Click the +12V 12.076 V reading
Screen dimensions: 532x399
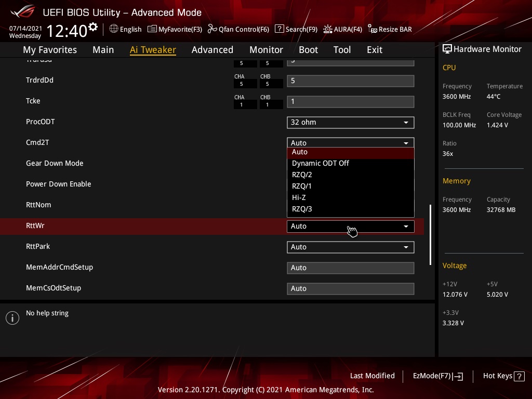click(455, 295)
